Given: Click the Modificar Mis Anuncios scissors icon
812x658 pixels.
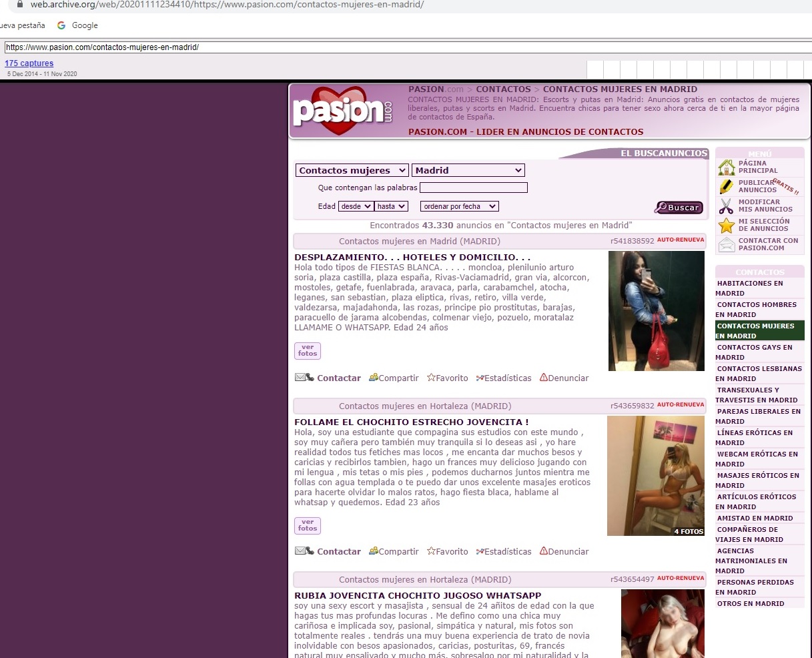Looking at the screenshot, I should [x=727, y=206].
